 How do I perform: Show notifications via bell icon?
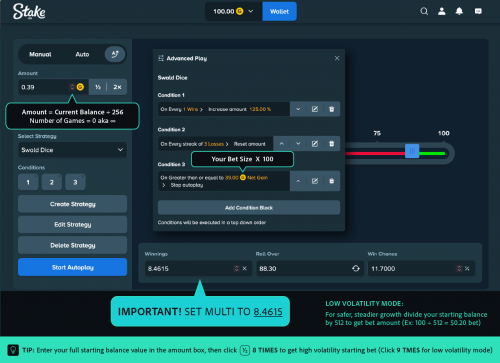pos(459,11)
